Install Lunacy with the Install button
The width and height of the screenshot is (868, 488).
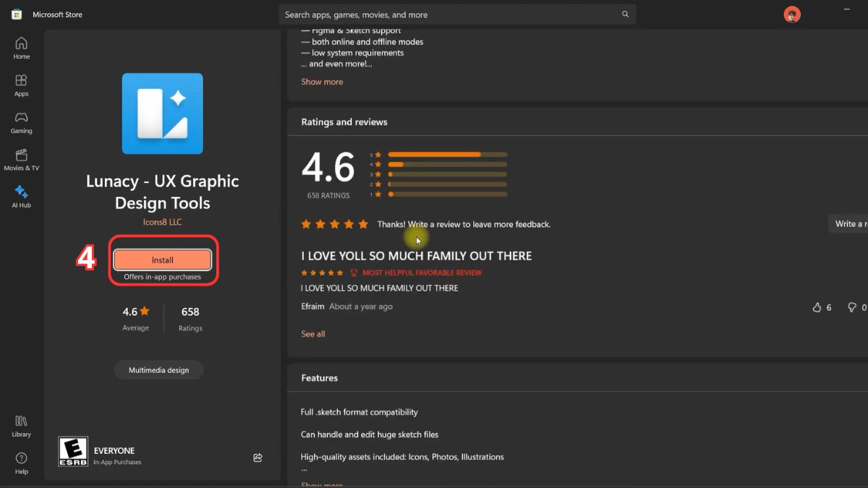pos(162,260)
